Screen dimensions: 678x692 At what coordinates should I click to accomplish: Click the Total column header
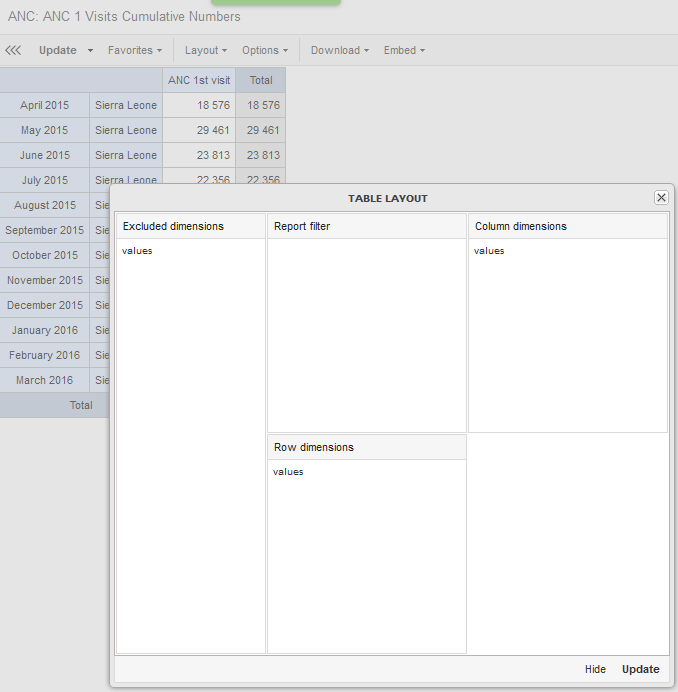tap(261, 80)
